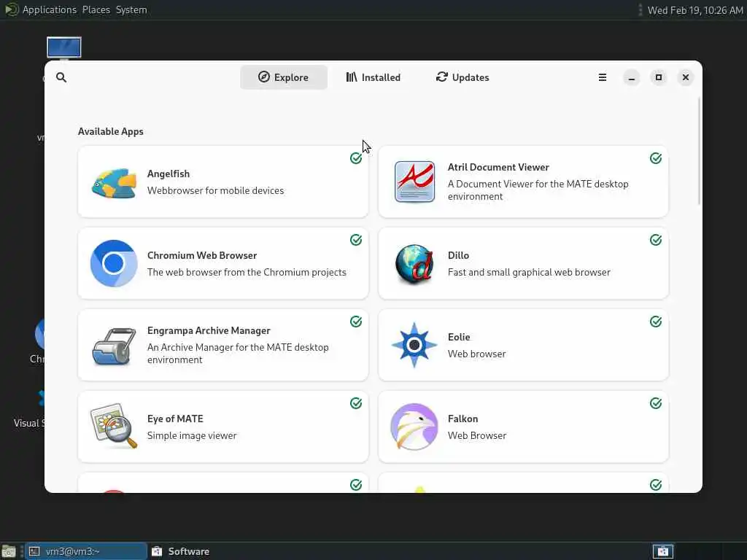Open the Falkon title text
The height and width of the screenshot is (560, 747).
[462, 419]
